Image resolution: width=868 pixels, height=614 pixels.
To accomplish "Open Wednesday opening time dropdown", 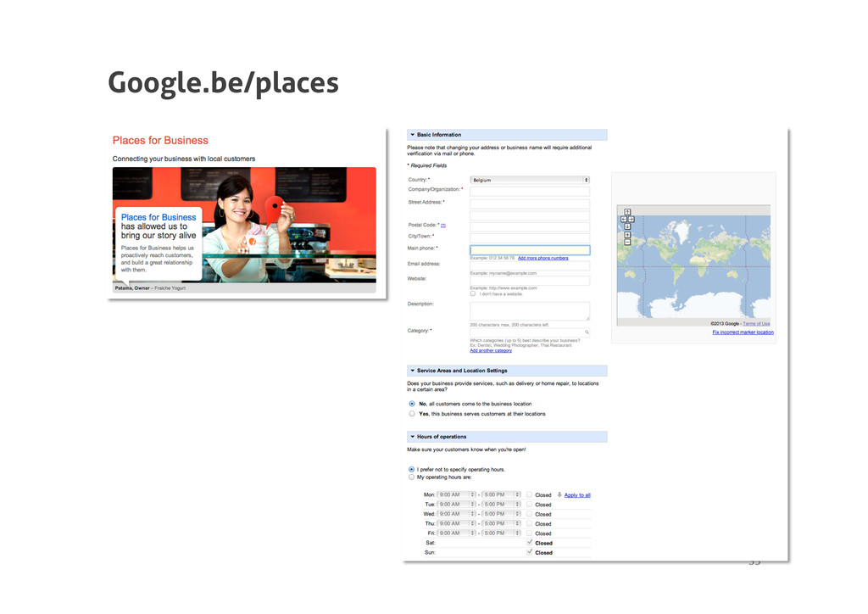I will click(456, 514).
